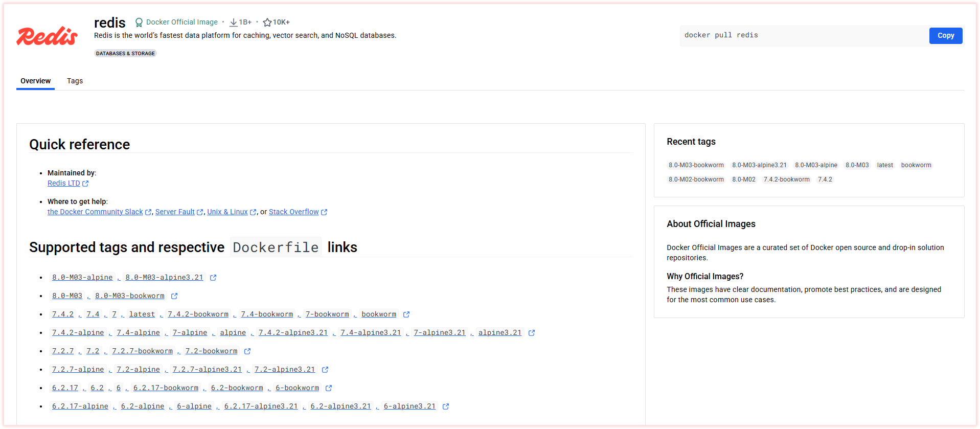Open Dockerfile icon after 7.2-alpine3.21

tap(325, 370)
